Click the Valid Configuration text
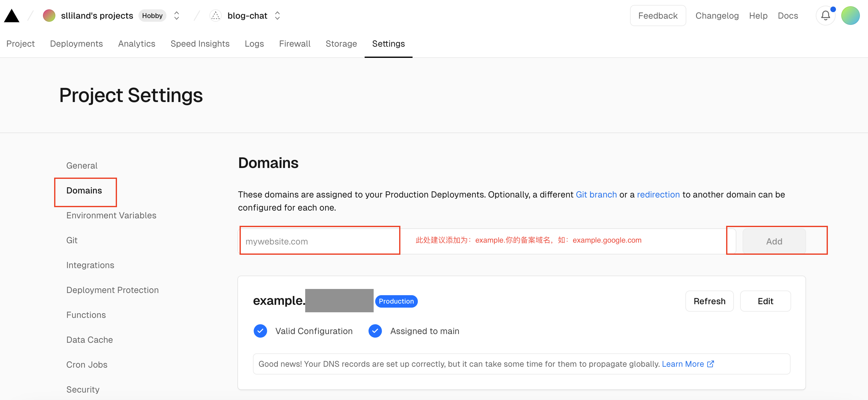 pyautogui.click(x=314, y=331)
